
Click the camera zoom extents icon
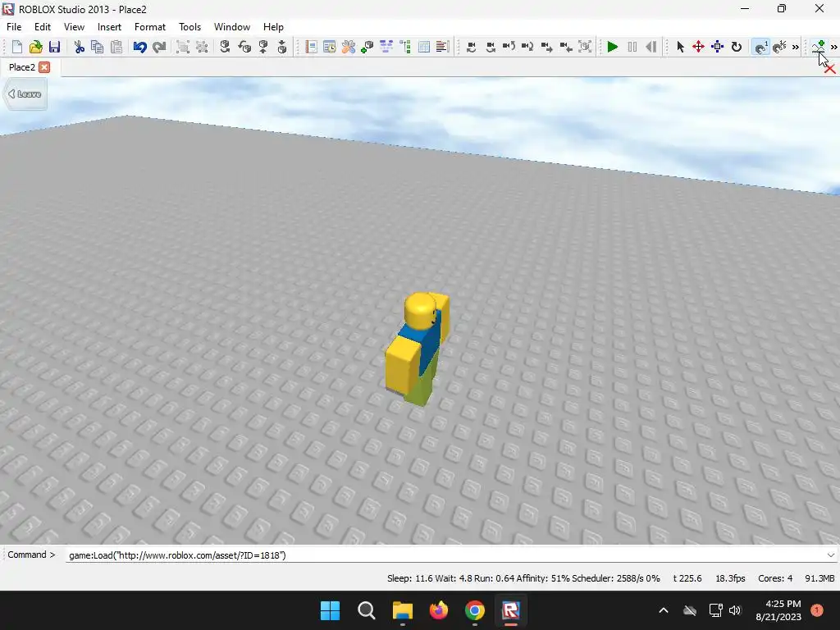pos(585,47)
